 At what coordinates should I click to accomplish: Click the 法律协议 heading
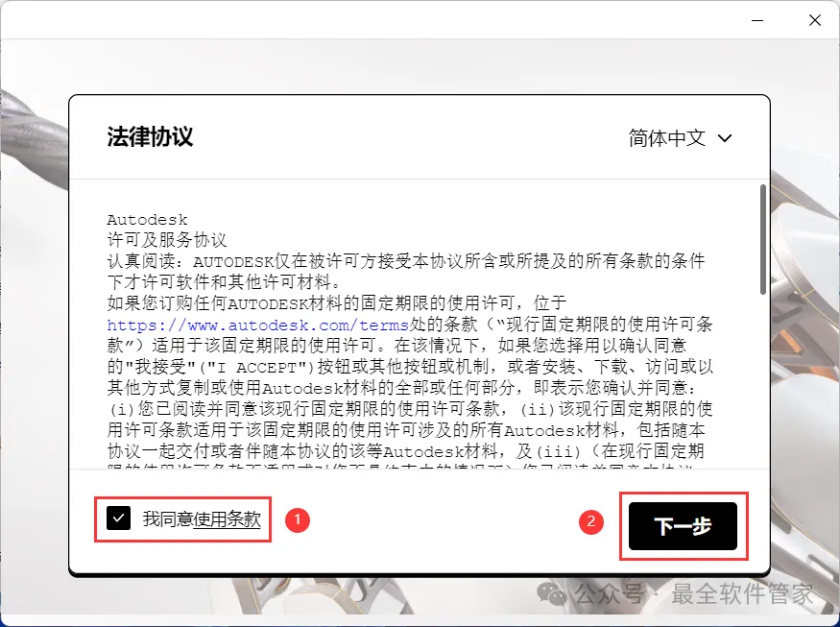coord(150,136)
